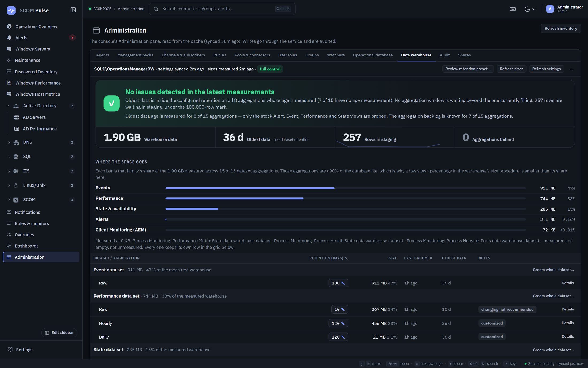
Task: Click the DNS network icon
Action: 16,142
